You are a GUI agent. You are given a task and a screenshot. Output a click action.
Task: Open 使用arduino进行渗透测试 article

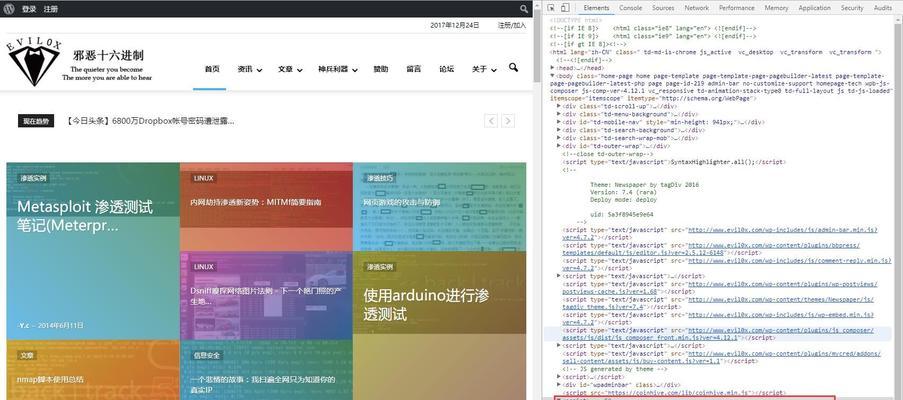point(426,304)
